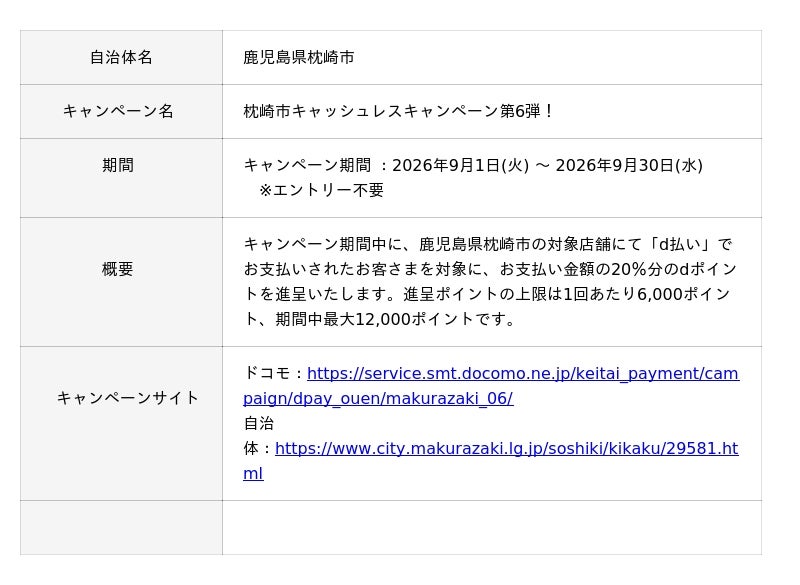Click the 概要 header cell

[121, 282]
